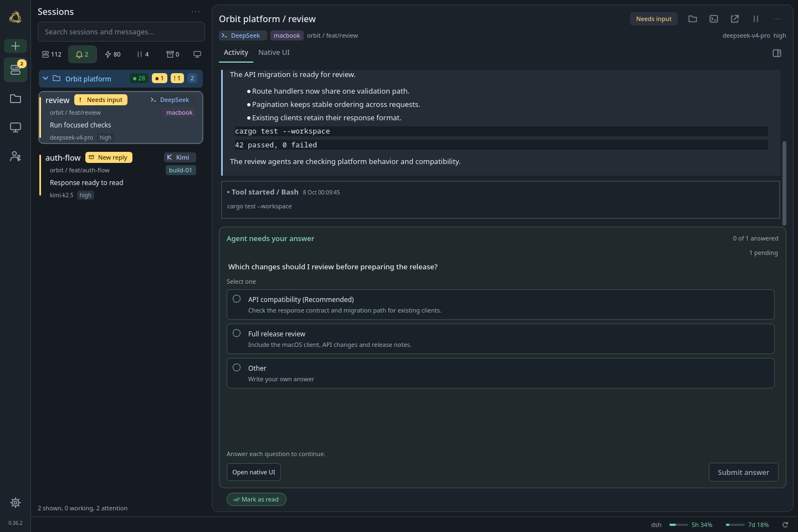Open the users icon in left sidebar
This screenshot has height=532, width=798.
(x=16, y=156)
